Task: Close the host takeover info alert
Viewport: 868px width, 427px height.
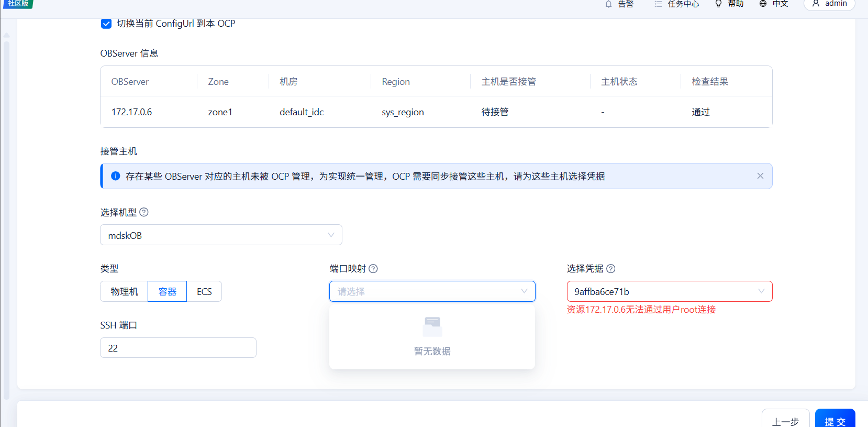Action: point(760,176)
